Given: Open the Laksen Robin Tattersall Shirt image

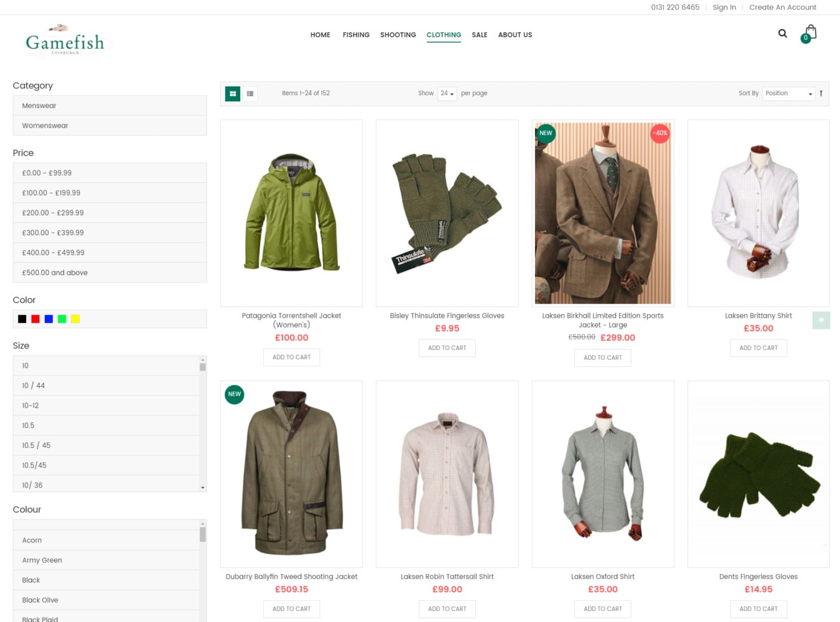Looking at the screenshot, I should click(x=447, y=474).
